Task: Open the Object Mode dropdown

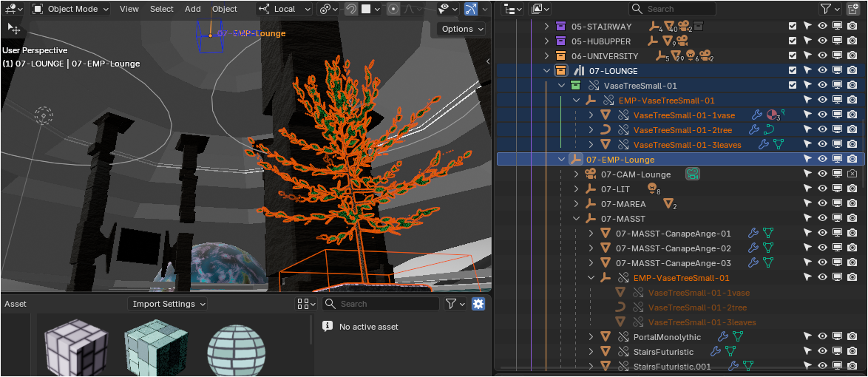Action: (x=70, y=9)
